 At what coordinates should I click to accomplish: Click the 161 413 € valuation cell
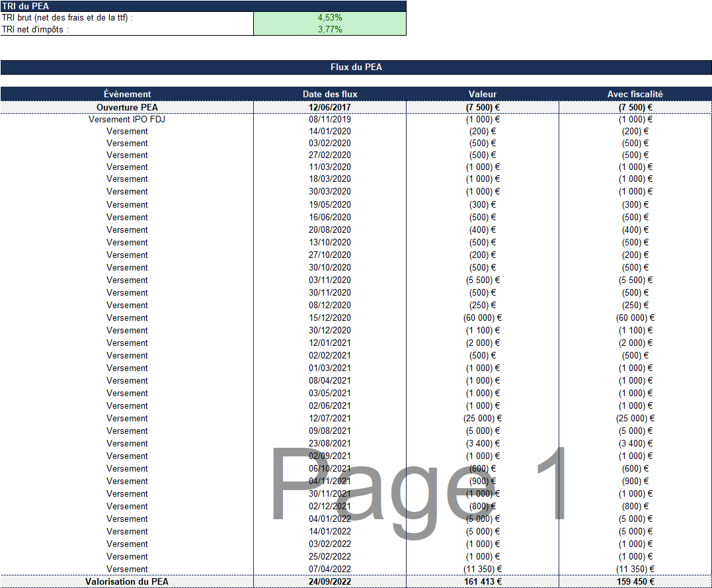tap(482, 581)
